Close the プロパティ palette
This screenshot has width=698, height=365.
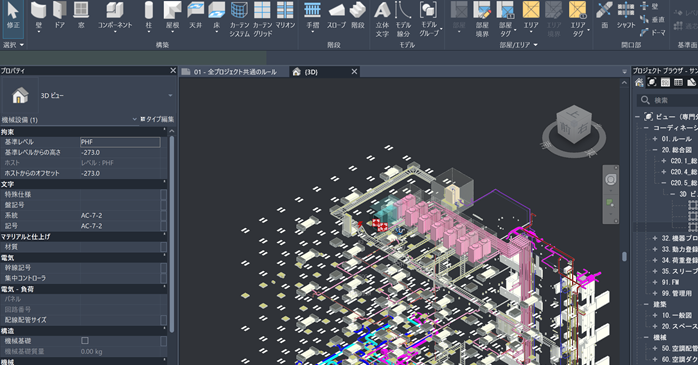173,70
